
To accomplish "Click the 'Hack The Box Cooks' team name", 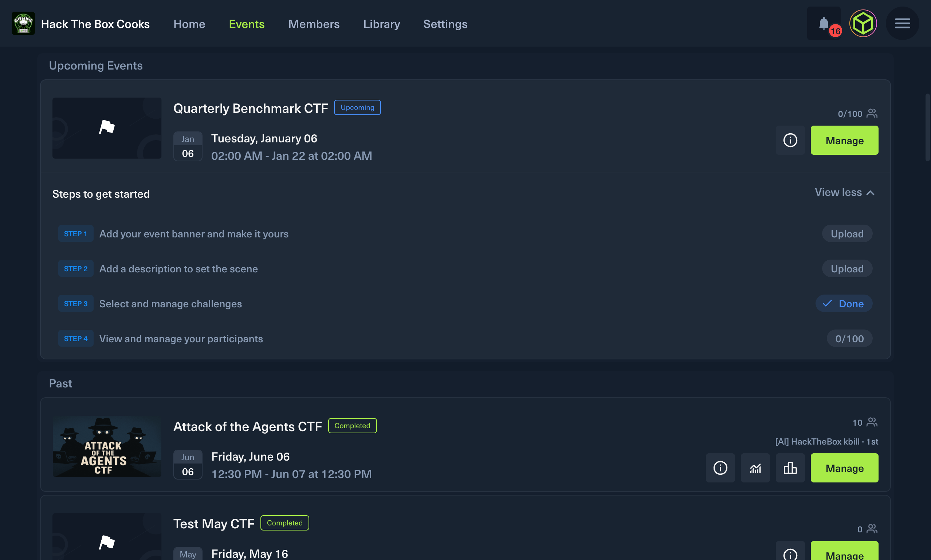I will [x=95, y=24].
